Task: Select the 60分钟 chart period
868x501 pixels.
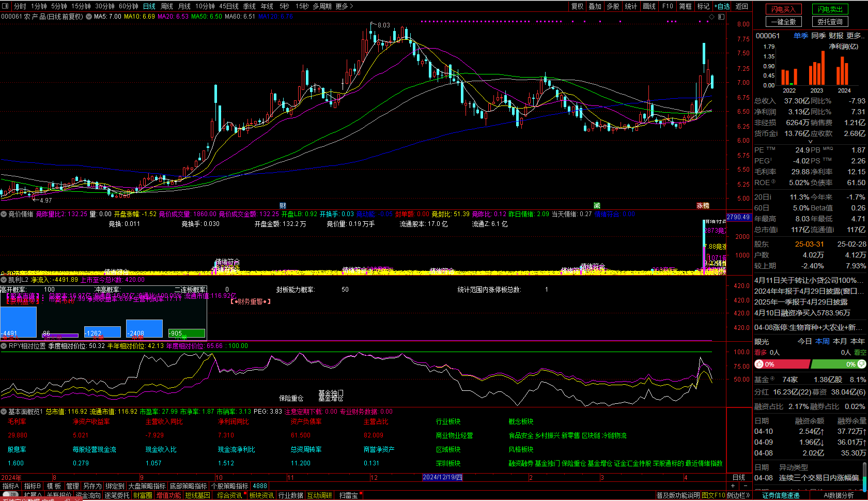Action: (128, 6)
